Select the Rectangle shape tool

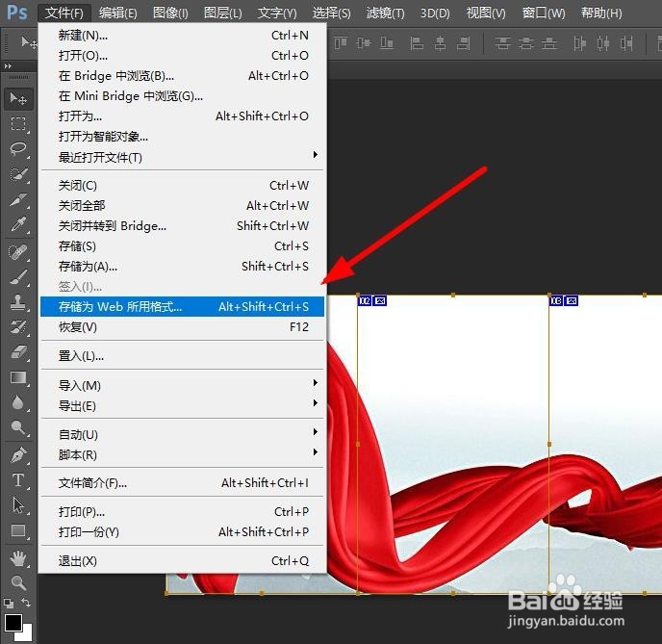(x=17, y=530)
